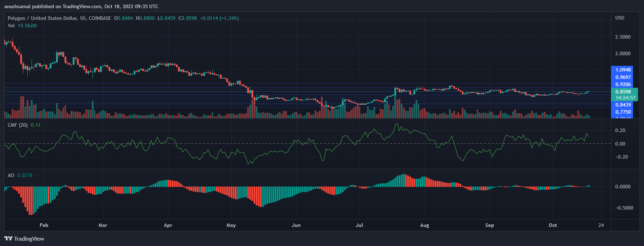Select the AO indicator label
The width and height of the screenshot is (644, 246).
[11, 175]
